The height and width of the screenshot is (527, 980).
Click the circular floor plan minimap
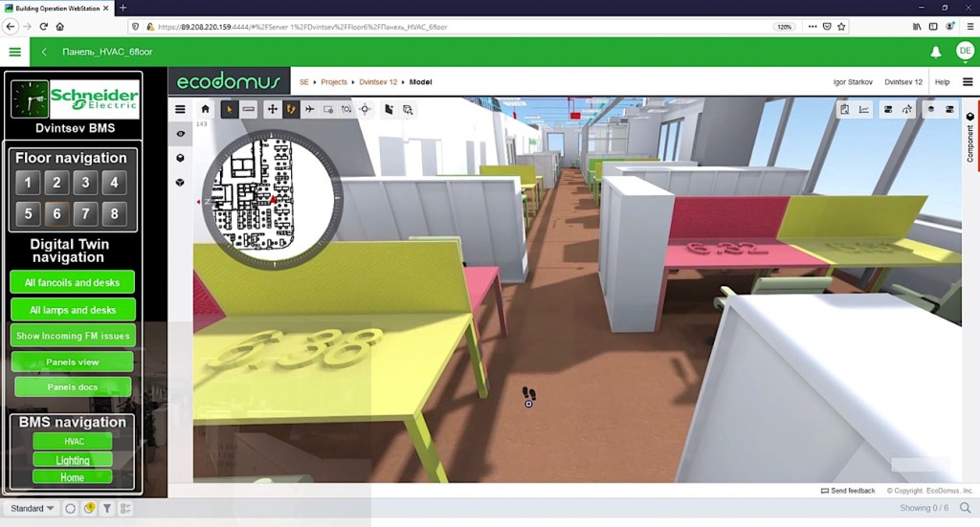(272, 199)
